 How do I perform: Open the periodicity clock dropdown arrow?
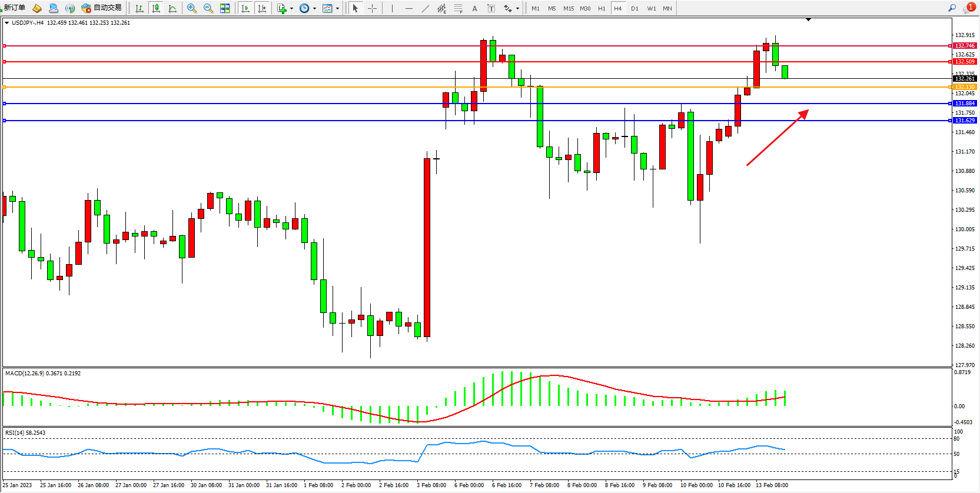pyautogui.click(x=314, y=8)
